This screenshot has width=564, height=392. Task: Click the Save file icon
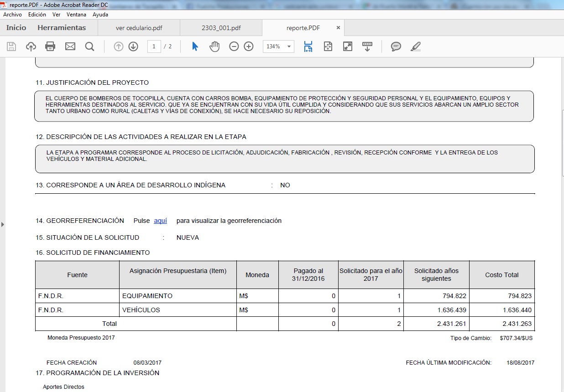tap(11, 46)
